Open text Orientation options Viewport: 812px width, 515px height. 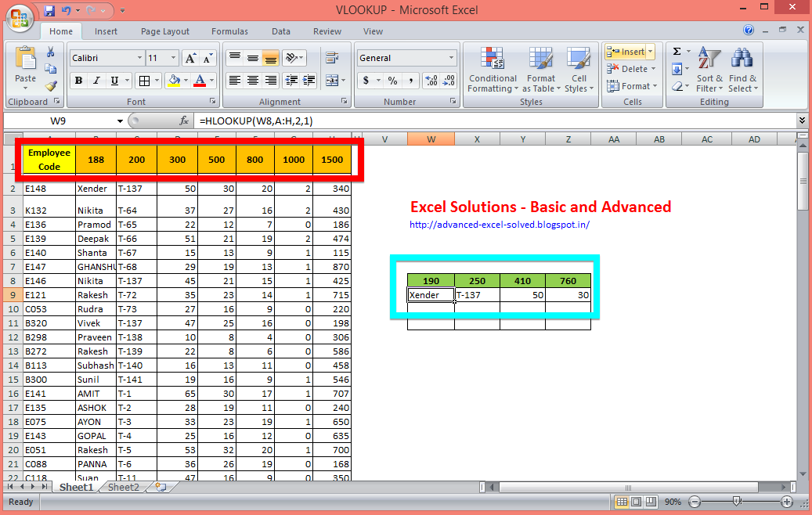click(x=294, y=57)
